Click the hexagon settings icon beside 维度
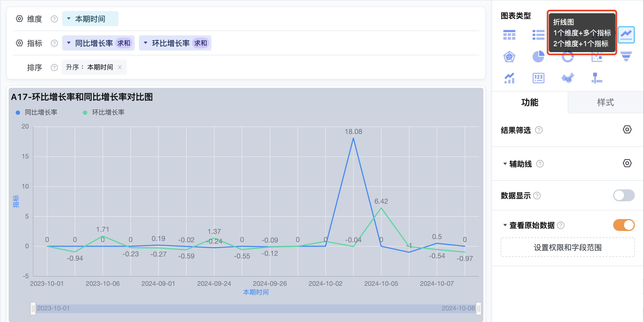This screenshot has width=644, height=322. [x=19, y=19]
